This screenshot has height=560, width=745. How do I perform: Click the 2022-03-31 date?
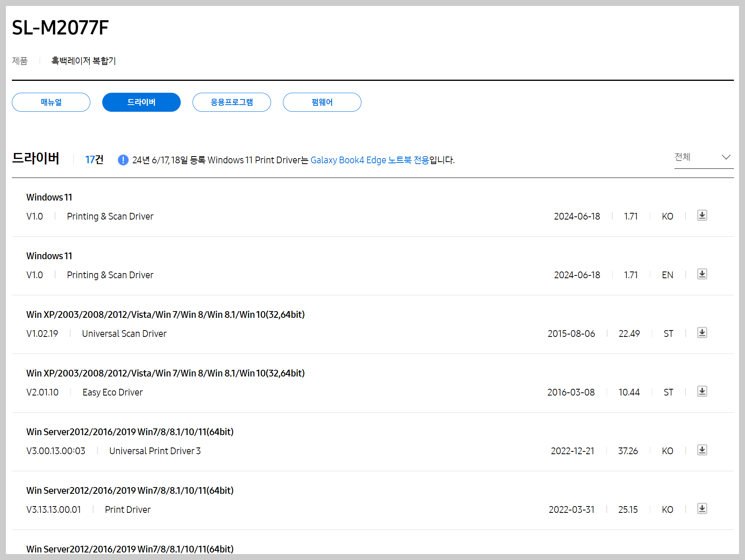click(571, 510)
